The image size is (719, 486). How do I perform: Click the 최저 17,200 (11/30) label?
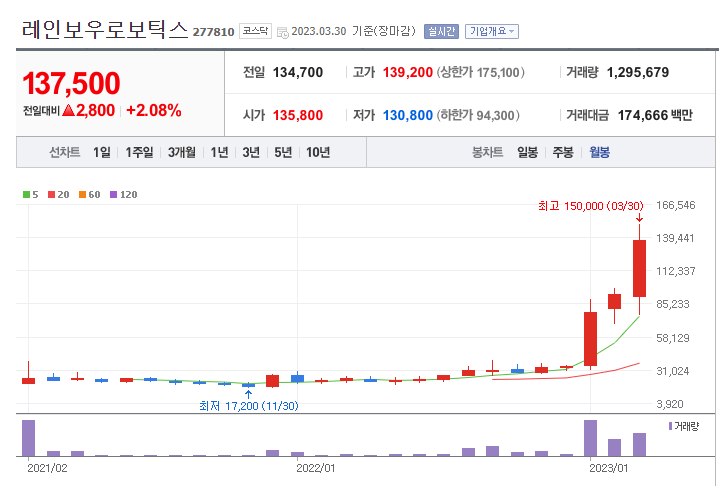pos(249,406)
